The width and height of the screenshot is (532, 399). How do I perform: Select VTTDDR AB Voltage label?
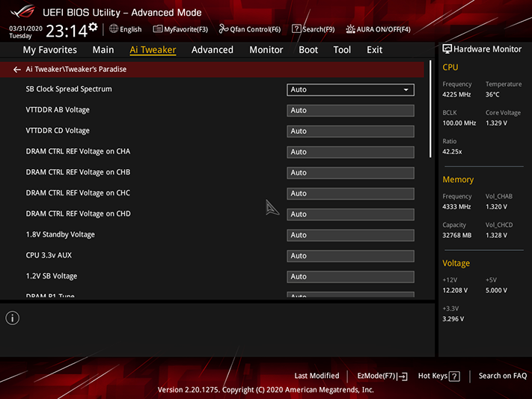coord(58,110)
